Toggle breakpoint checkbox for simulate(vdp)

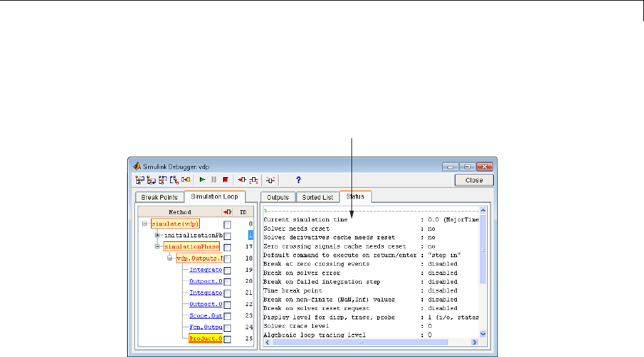pyautogui.click(x=227, y=225)
